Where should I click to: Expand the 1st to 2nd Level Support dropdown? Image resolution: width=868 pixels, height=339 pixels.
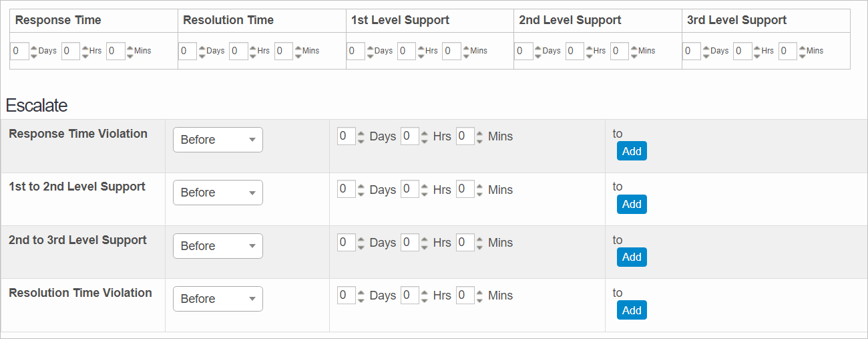coord(218,193)
